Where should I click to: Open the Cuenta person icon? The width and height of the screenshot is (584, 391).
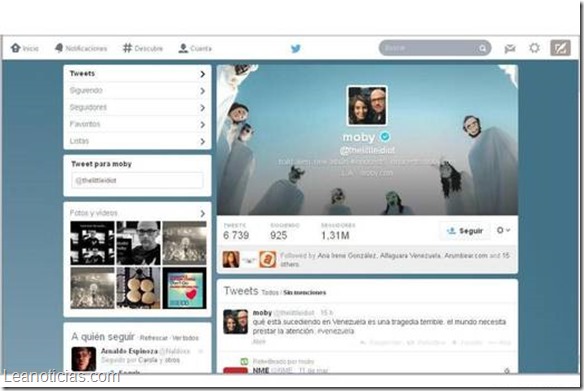point(183,48)
